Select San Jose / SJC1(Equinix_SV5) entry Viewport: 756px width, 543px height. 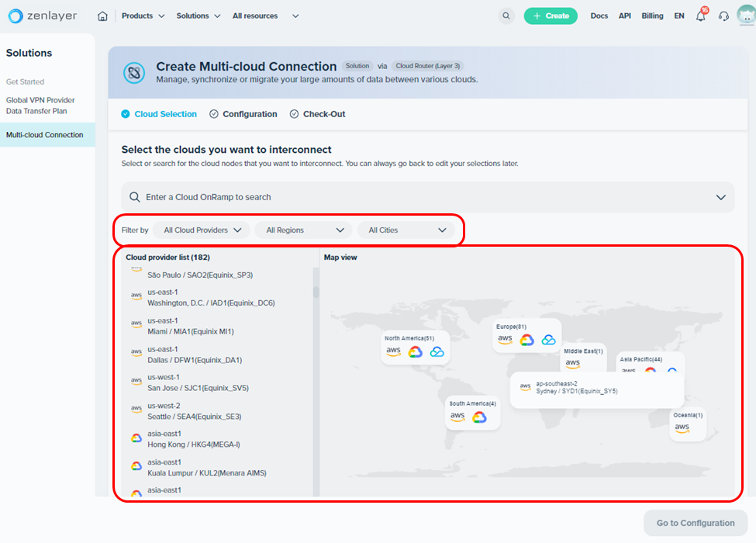[198, 382]
